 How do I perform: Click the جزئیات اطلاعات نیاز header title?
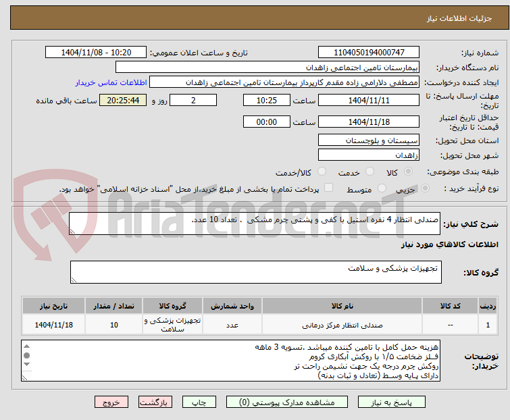(459, 18)
